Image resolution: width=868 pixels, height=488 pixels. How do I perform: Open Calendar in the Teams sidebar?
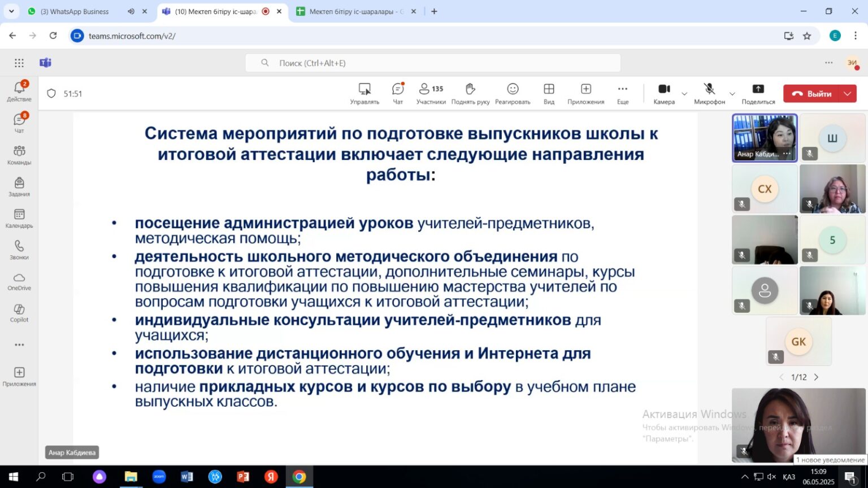coord(19,218)
